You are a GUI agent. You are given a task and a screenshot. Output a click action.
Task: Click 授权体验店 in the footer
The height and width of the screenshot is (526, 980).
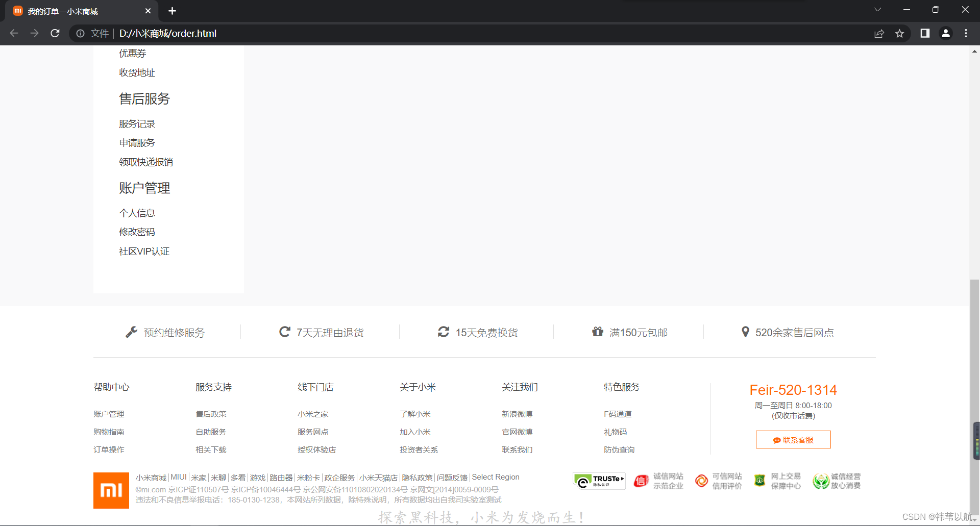click(316, 449)
